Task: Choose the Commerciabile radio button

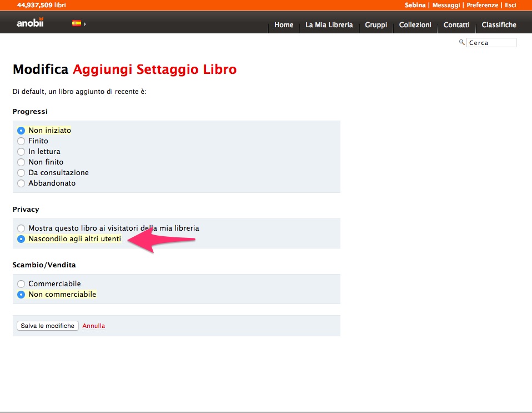Action: (x=21, y=284)
